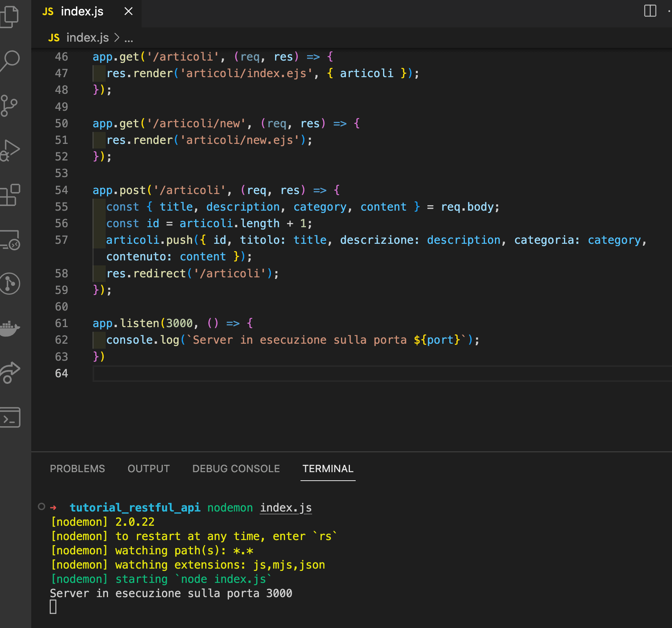Click the 'res.redirect' call on line 58

(x=146, y=273)
